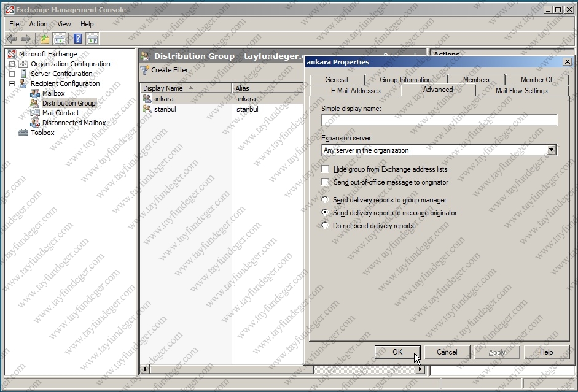Select Disconnected Mailbox in the console tree

[74, 123]
